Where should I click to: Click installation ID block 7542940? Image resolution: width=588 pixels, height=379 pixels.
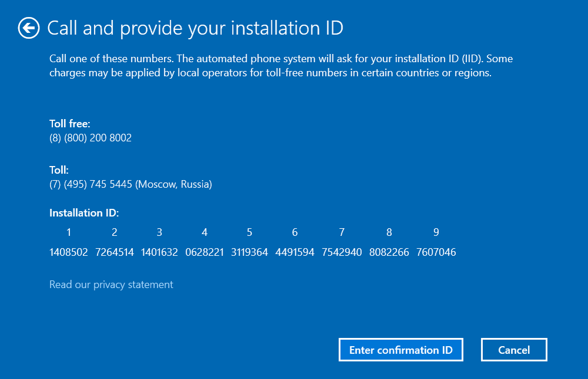click(x=342, y=252)
